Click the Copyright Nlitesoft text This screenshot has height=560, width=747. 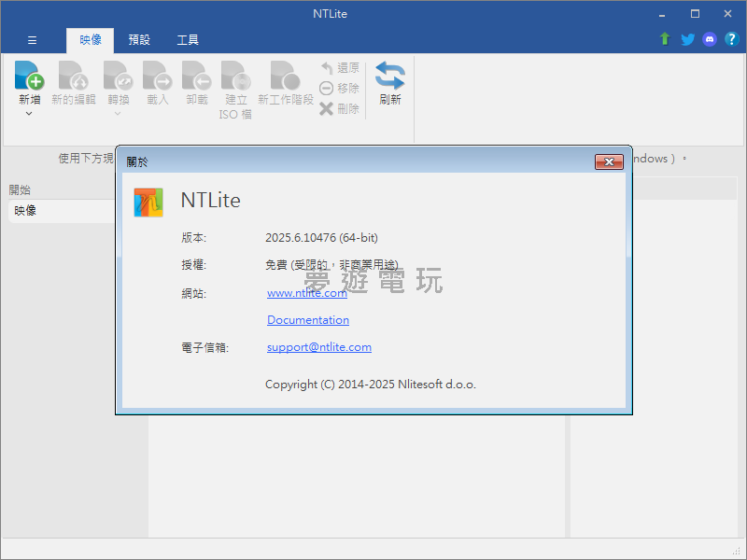tap(371, 385)
